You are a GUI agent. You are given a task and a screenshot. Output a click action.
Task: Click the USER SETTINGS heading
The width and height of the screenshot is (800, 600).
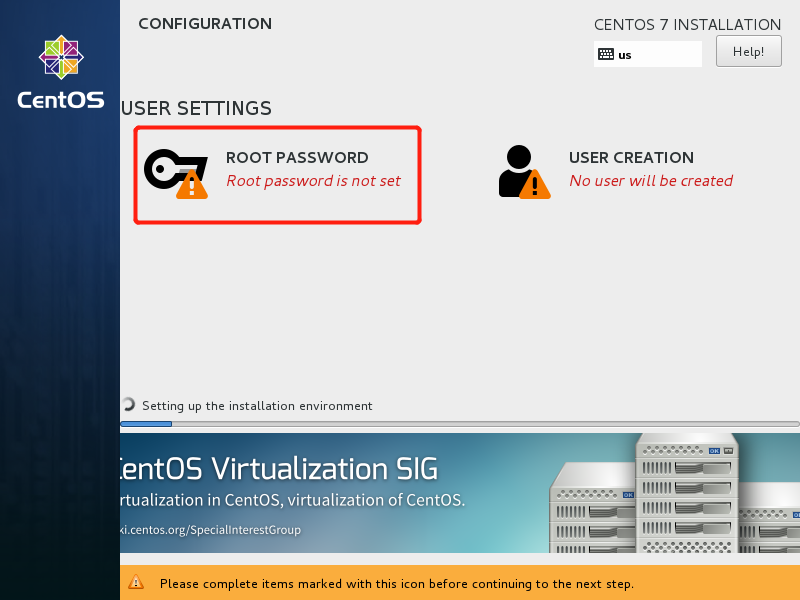[196, 109]
